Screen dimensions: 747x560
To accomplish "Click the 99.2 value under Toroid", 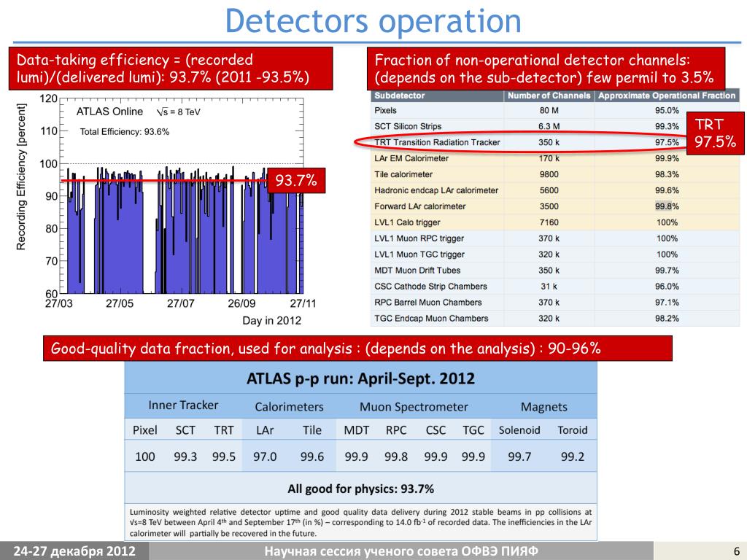I will coord(572,456).
